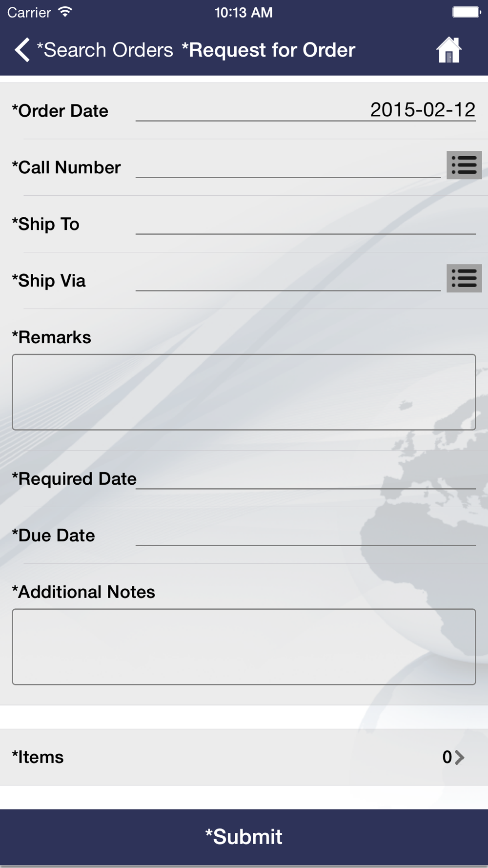The width and height of the screenshot is (488, 868).
Task: Focus the Ship Via input field
Action: point(288,280)
